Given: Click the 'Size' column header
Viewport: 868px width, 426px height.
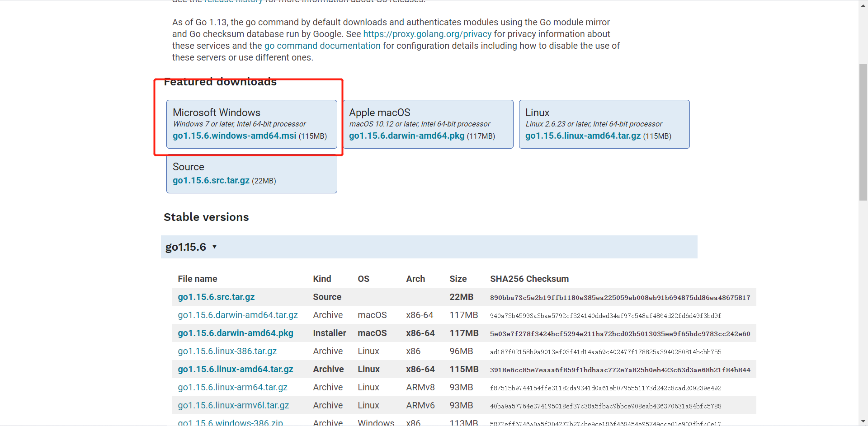Looking at the screenshot, I should coord(458,279).
